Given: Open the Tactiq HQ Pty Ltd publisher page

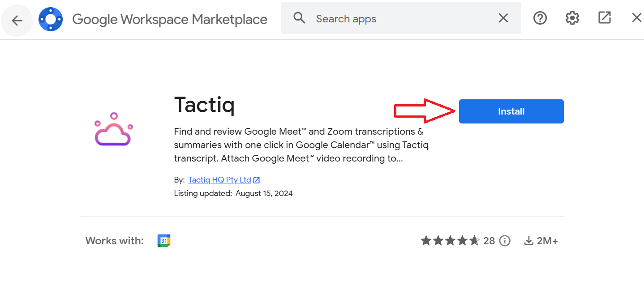Looking at the screenshot, I should tap(220, 179).
